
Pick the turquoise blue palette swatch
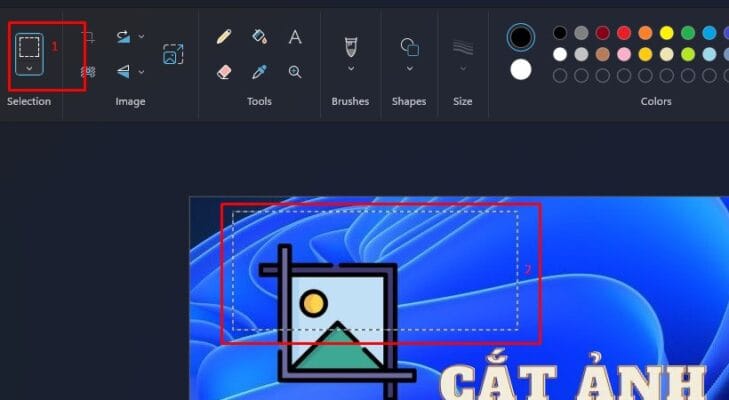(x=709, y=33)
